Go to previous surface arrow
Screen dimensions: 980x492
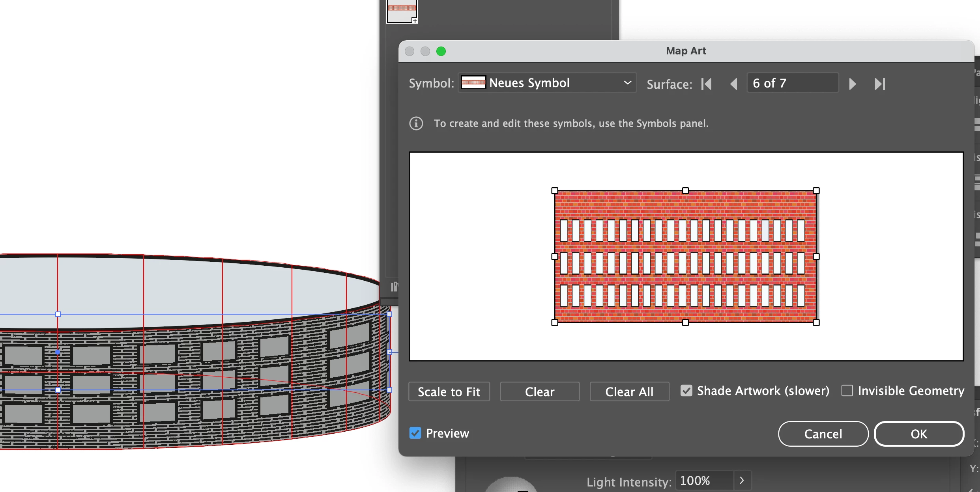point(733,84)
